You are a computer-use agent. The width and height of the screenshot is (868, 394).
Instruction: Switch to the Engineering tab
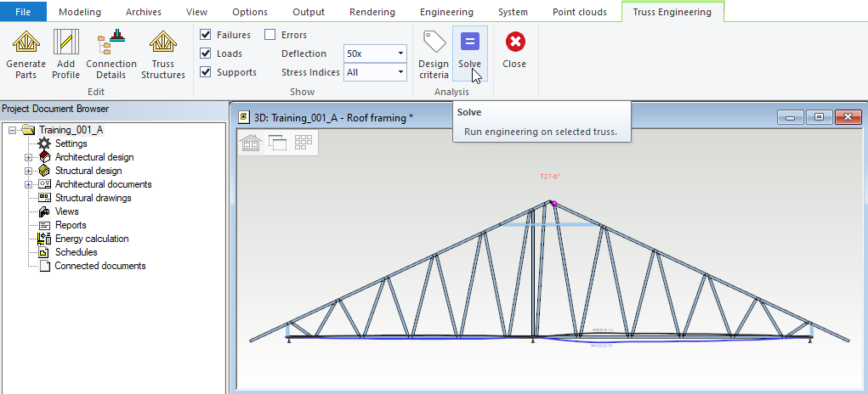446,12
